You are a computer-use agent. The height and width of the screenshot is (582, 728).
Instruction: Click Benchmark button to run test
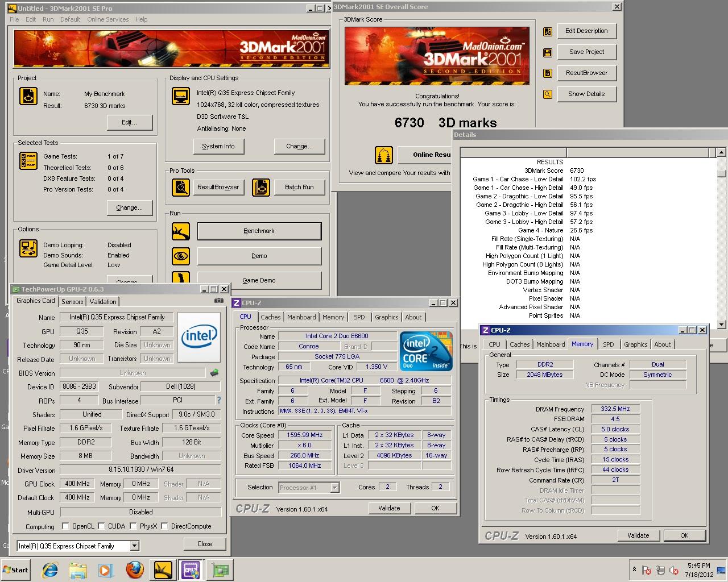259,231
